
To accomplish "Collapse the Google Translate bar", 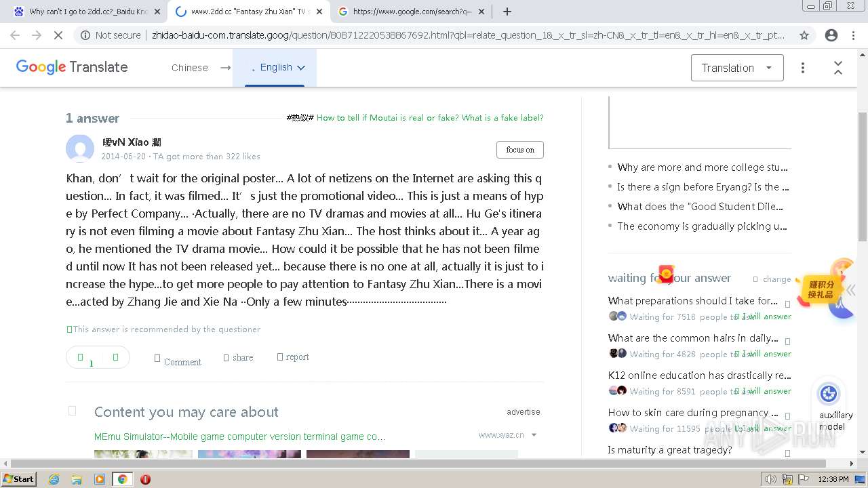I will click(838, 68).
